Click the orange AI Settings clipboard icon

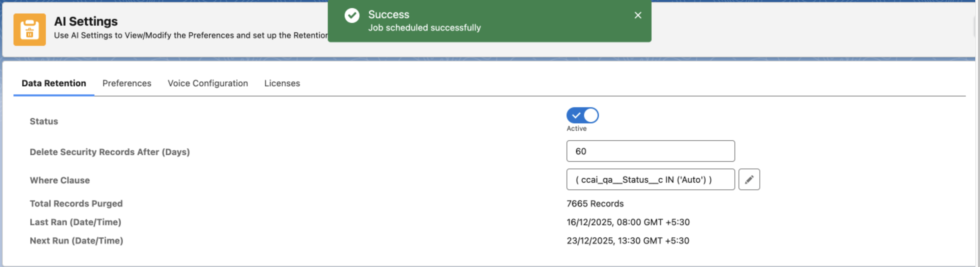click(29, 30)
